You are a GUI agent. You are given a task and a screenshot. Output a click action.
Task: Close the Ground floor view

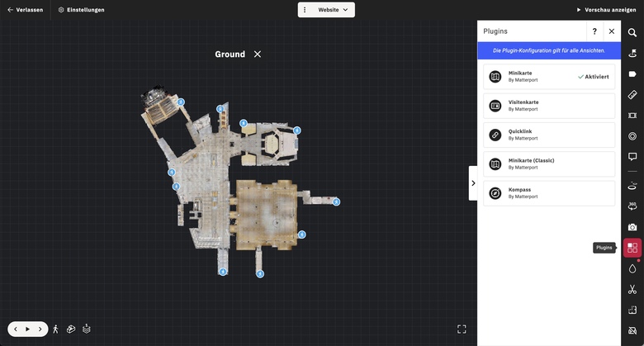click(x=258, y=55)
